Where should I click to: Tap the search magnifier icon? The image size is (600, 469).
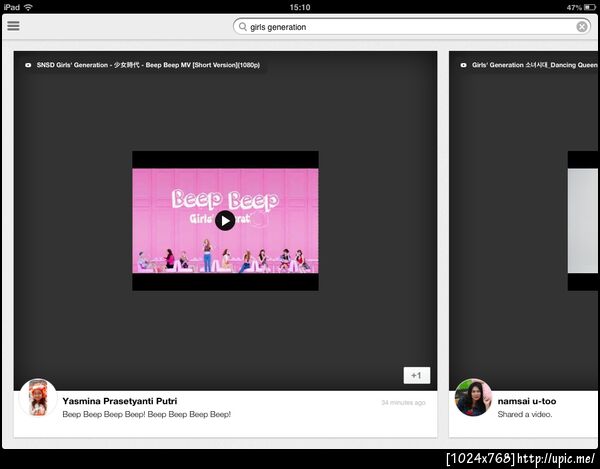(x=243, y=27)
